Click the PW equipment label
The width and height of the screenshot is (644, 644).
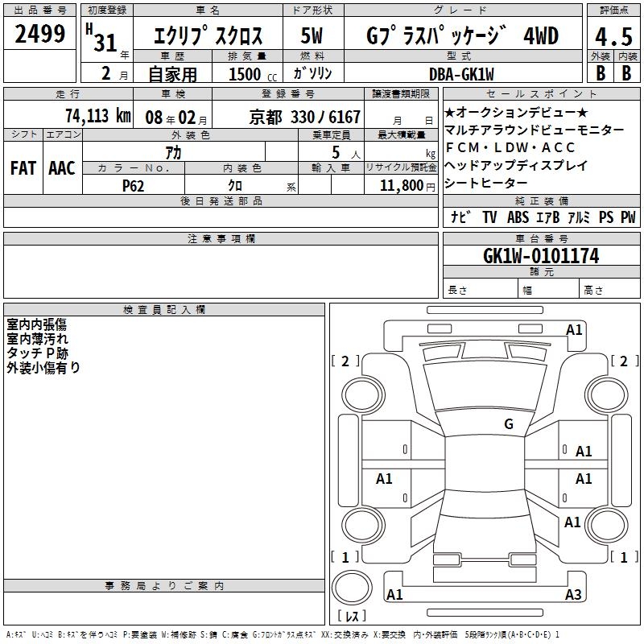(x=628, y=217)
